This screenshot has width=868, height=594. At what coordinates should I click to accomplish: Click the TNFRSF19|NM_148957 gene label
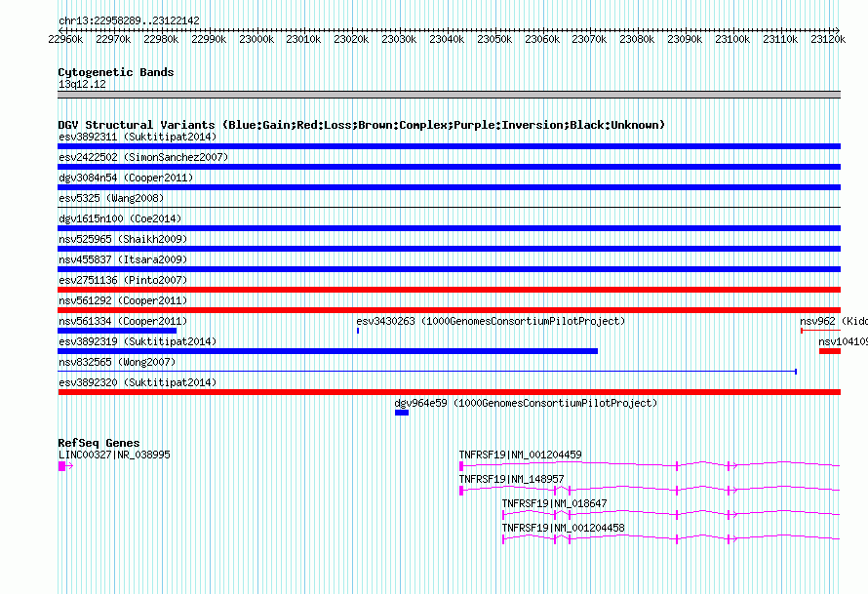(511, 480)
